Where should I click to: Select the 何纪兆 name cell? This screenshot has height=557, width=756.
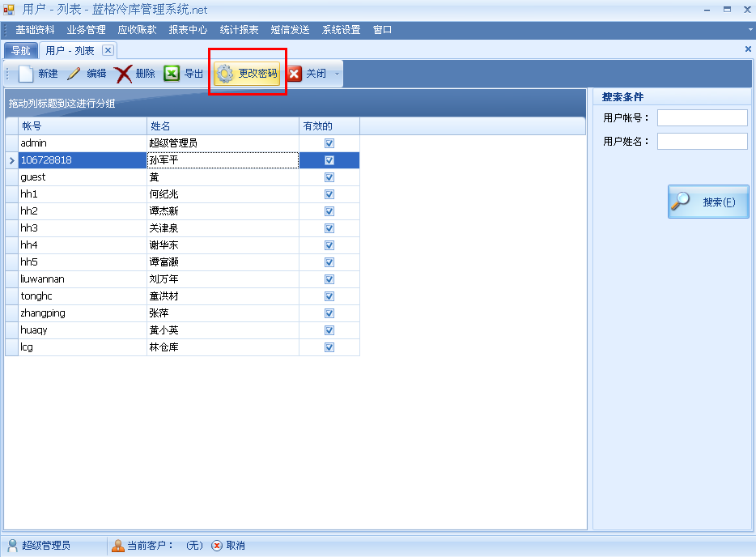tap(223, 194)
